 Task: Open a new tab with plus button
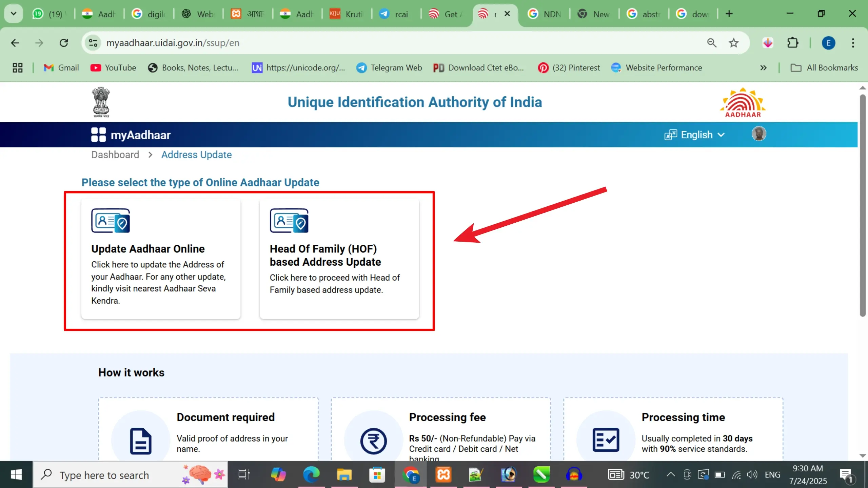(x=729, y=14)
